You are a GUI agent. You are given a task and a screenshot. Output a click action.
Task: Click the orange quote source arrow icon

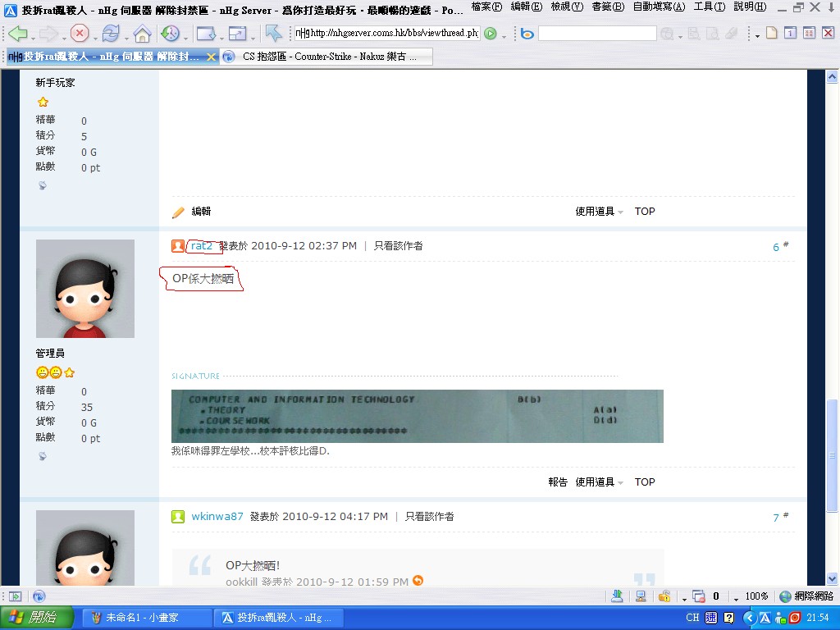418,581
